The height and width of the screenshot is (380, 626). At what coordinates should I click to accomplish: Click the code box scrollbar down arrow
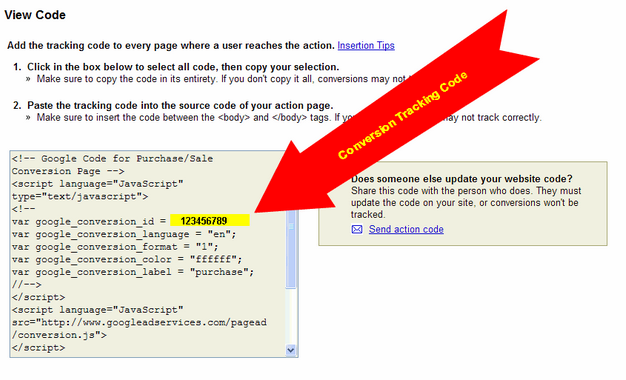point(291,350)
